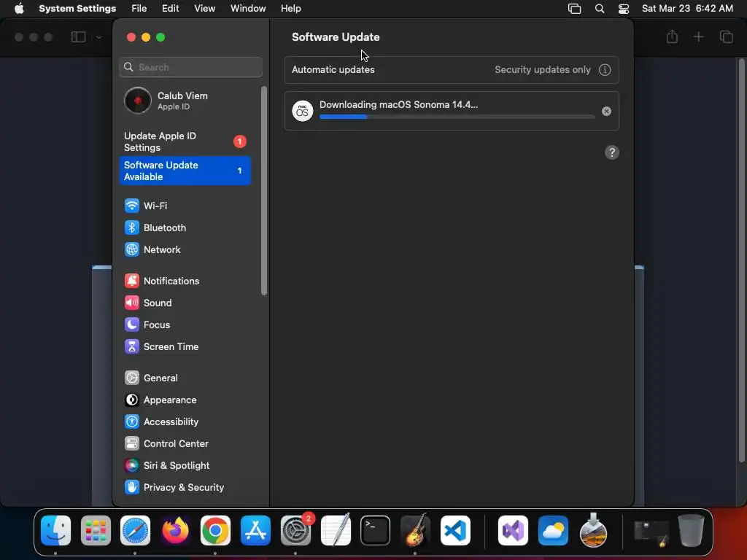Open Finder from the Dock
The width and height of the screenshot is (747, 560).
point(55,531)
